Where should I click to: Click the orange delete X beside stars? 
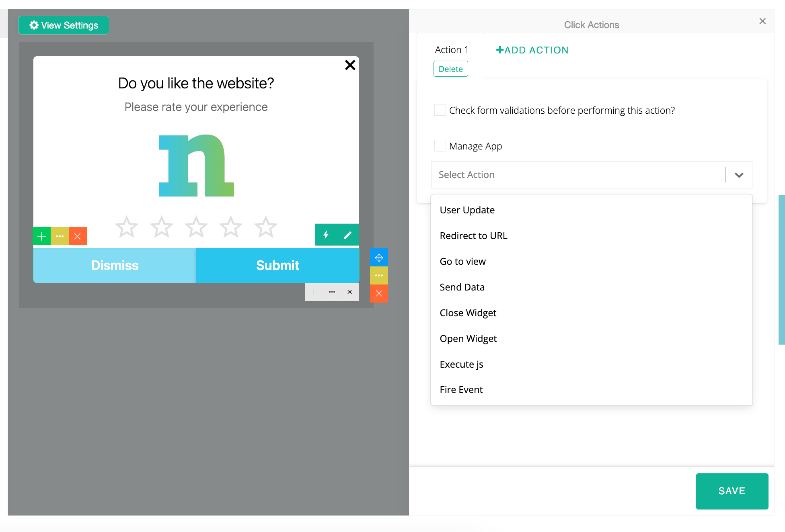tap(78, 236)
